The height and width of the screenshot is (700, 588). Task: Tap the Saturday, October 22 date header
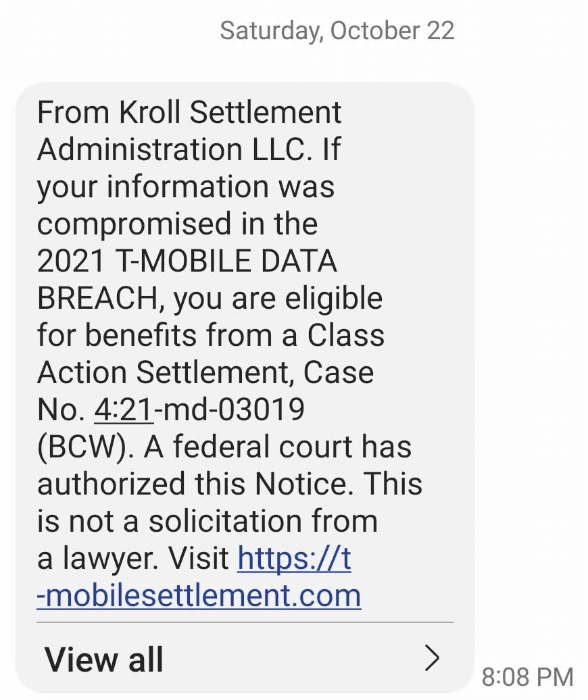coord(337,30)
